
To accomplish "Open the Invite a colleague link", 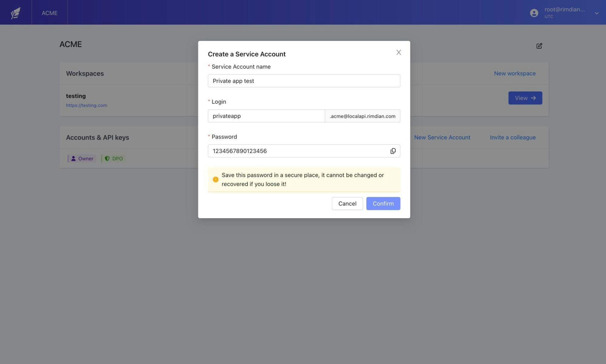I will tap(513, 137).
